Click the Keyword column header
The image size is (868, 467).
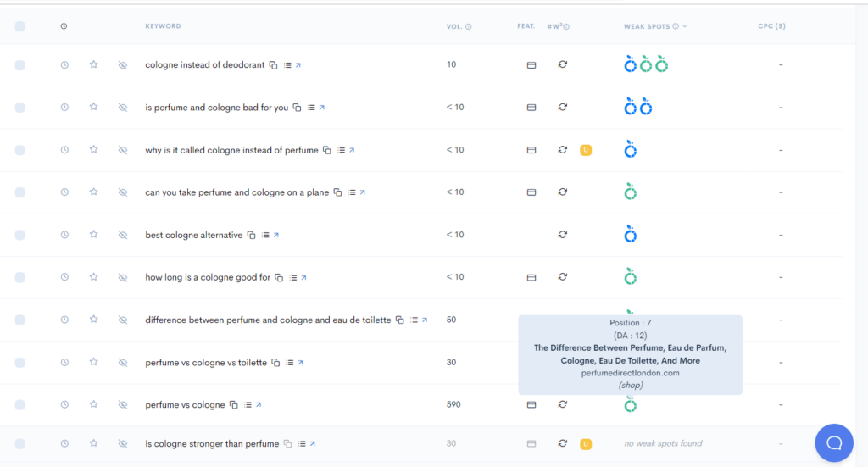pos(163,26)
